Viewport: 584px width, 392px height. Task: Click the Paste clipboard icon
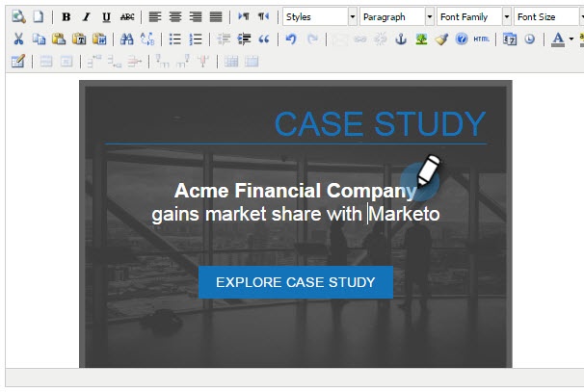(x=59, y=39)
